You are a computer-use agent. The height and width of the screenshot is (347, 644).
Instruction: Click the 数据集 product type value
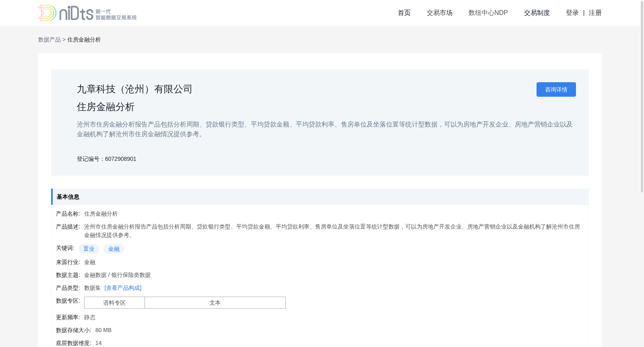pyautogui.click(x=93, y=288)
